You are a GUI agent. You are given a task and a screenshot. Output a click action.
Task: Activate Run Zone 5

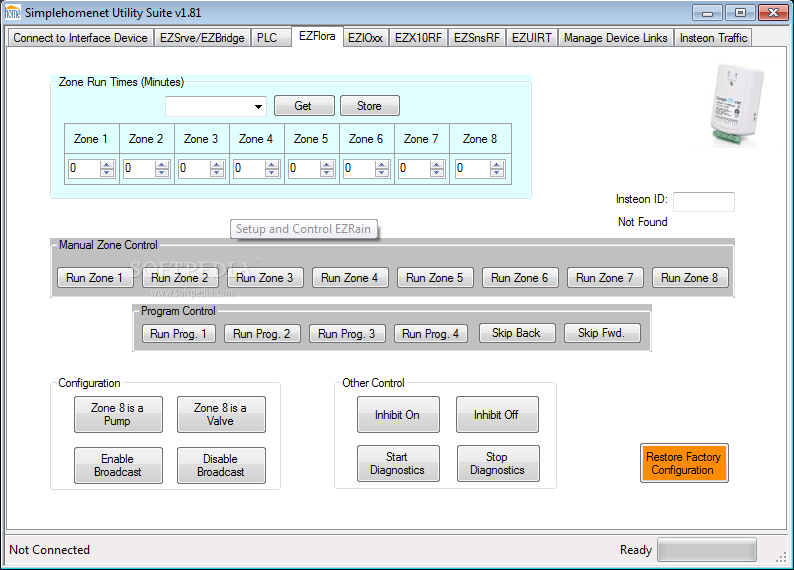[435, 278]
